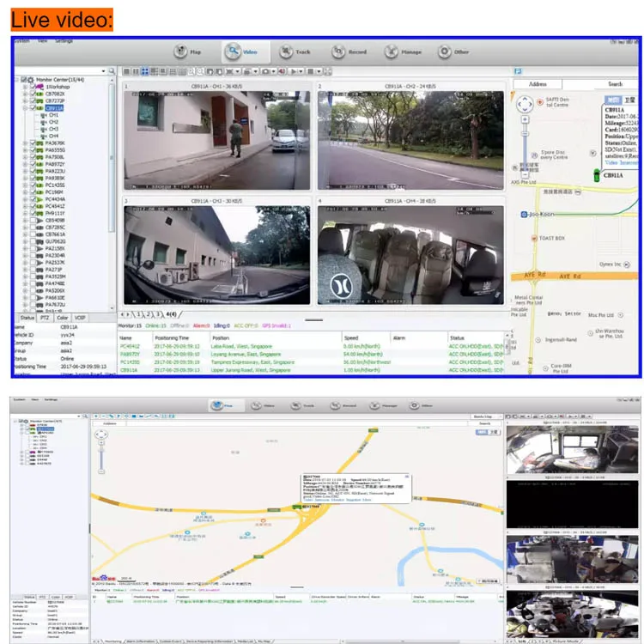Switch to the PTZ tab
Screen dimensions: 644x644
tap(43, 319)
